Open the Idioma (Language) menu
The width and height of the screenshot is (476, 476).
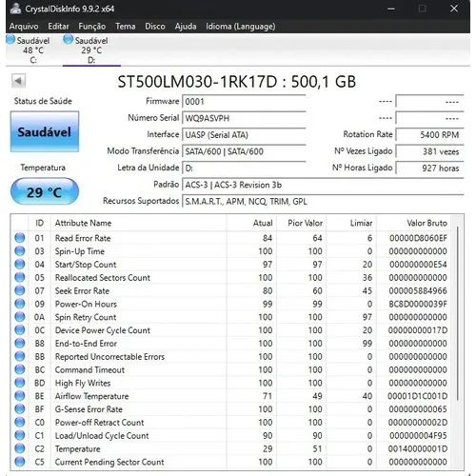pyautogui.click(x=241, y=27)
